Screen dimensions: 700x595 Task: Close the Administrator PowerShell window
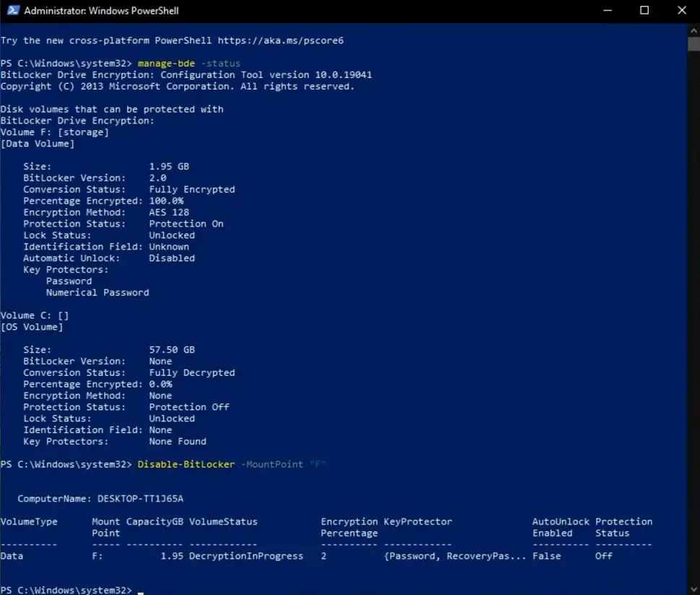tap(682, 10)
